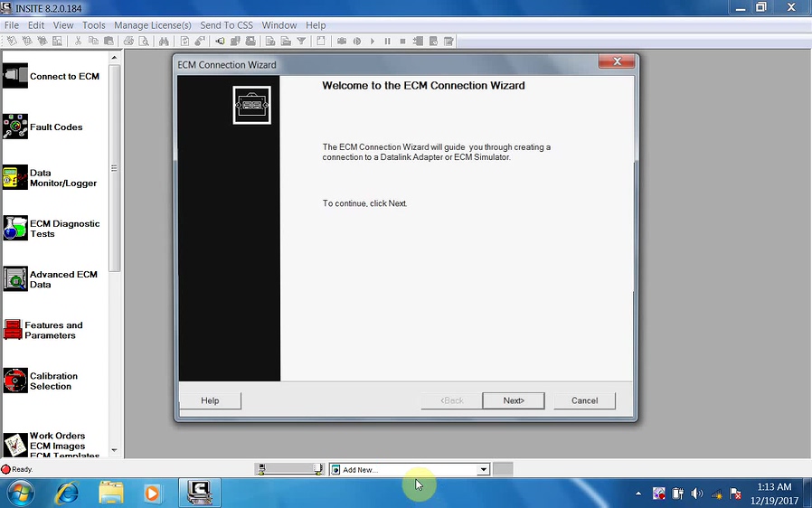Open the View menu
The height and width of the screenshot is (508, 812).
pos(63,24)
